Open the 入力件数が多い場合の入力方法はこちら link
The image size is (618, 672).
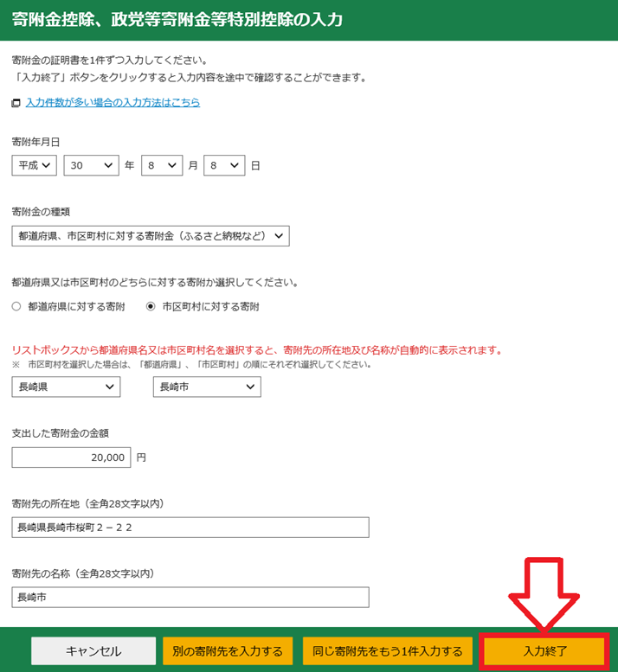click(113, 102)
